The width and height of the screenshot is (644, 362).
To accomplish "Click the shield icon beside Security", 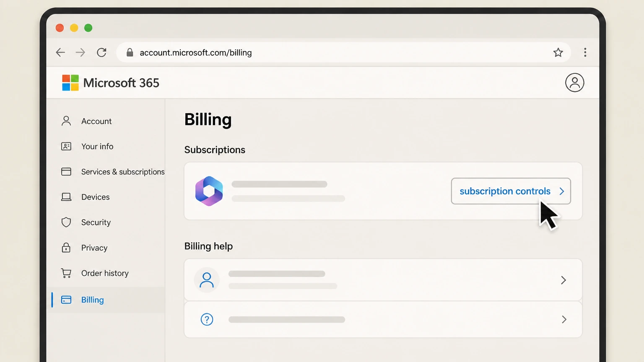I will click(66, 222).
